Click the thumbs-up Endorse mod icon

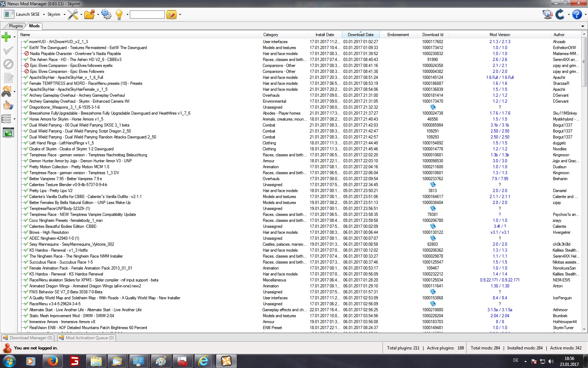8,105
